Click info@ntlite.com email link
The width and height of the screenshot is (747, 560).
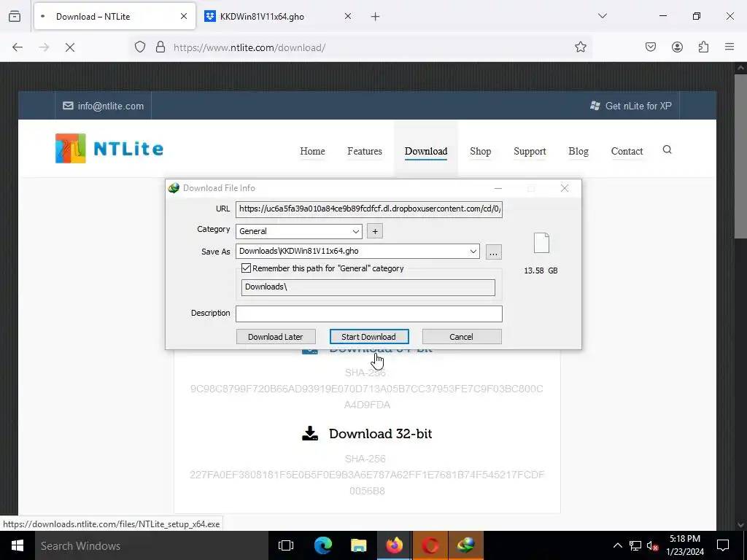tap(104, 106)
